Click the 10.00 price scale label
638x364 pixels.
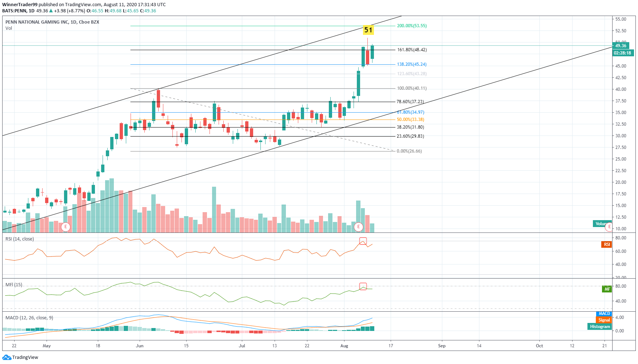(x=621, y=229)
